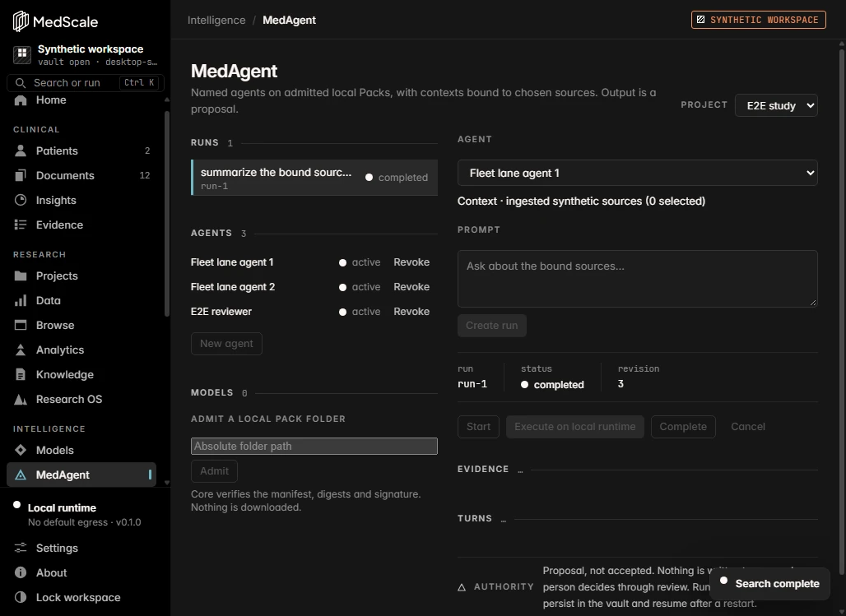Navigate to Insights
This screenshot has width=846, height=616.
click(81, 200)
